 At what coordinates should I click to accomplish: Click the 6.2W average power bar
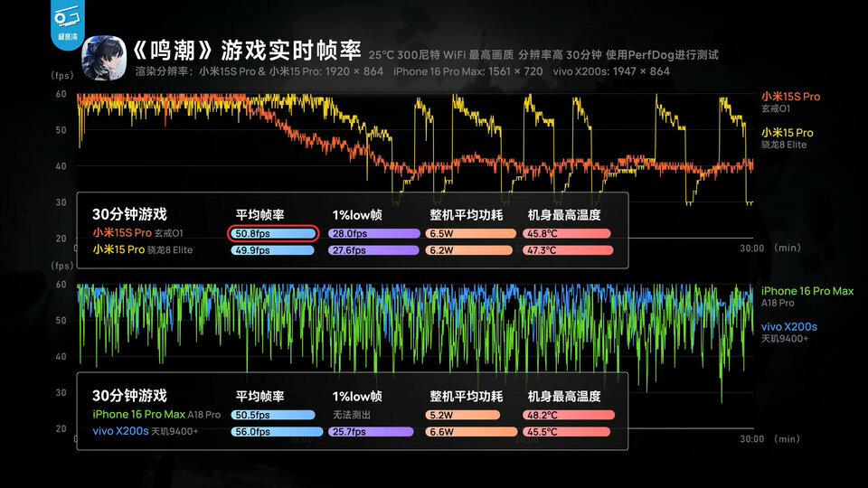pos(469,250)
